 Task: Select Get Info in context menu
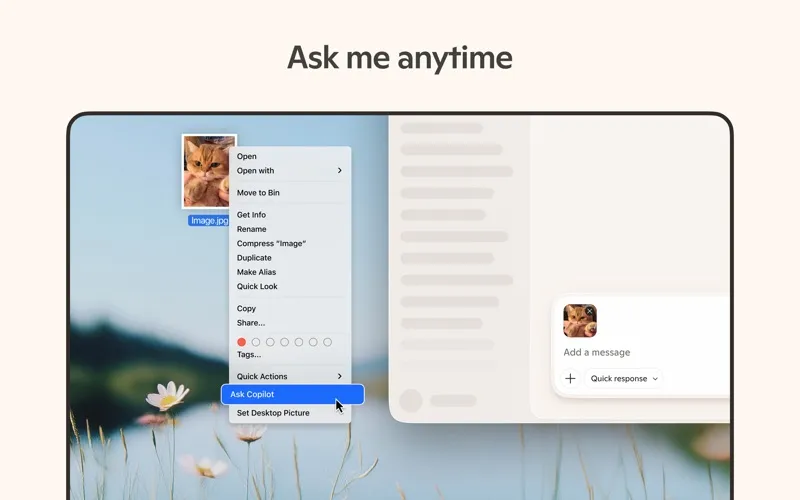(290, 215)
